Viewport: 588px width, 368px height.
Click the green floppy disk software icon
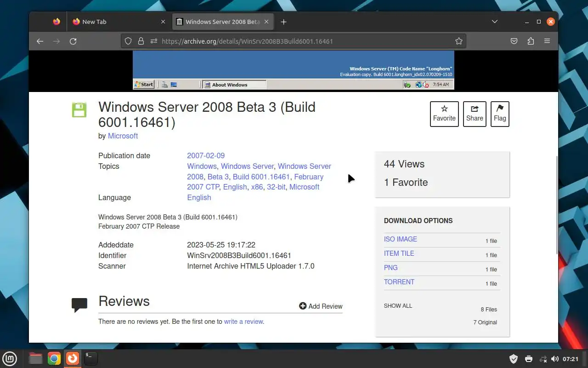click(x=79, y=109)
